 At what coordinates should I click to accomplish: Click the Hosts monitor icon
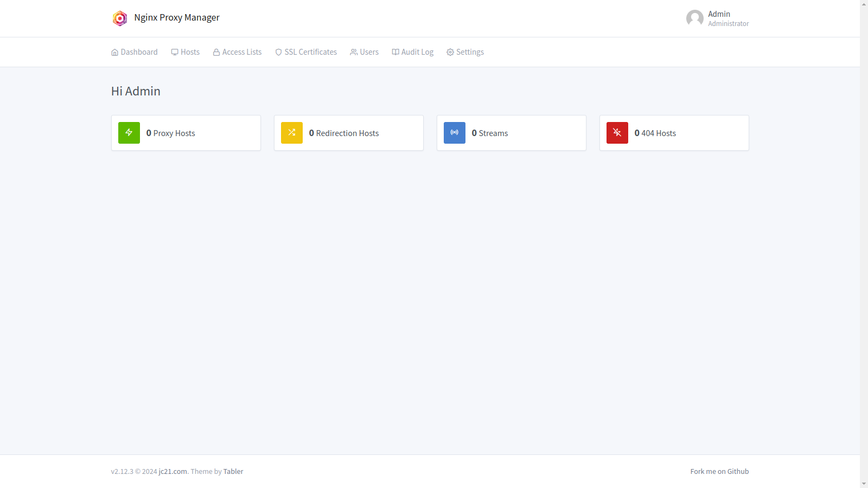pos(175,52)
